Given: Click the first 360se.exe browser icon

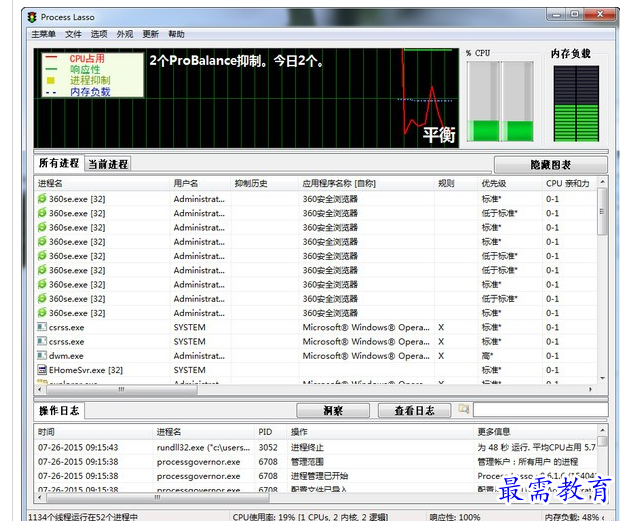Looking at the screenshot, I should tap(42, 199).
